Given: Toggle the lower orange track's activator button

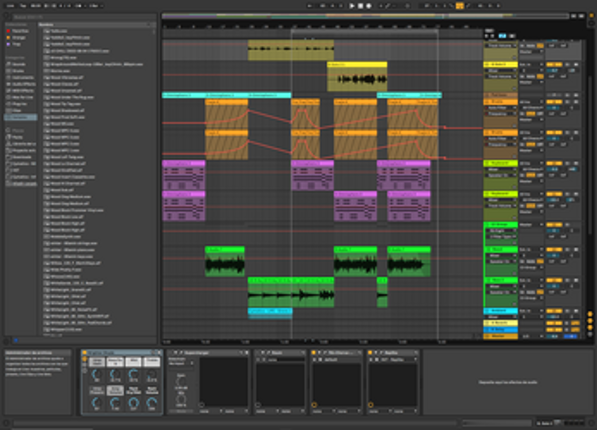Looking at the screenshot, I should [554, 133].
